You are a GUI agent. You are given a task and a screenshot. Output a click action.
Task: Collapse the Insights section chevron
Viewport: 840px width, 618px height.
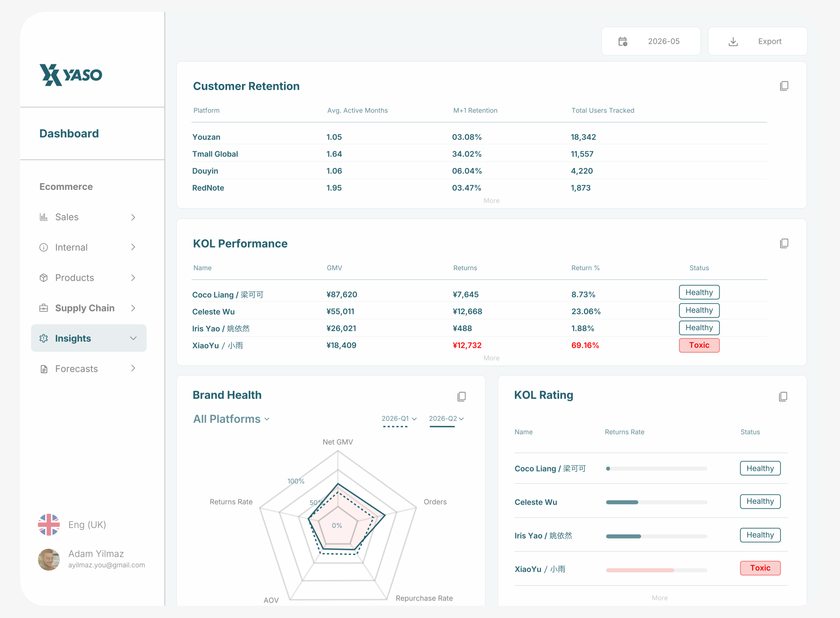133,338
